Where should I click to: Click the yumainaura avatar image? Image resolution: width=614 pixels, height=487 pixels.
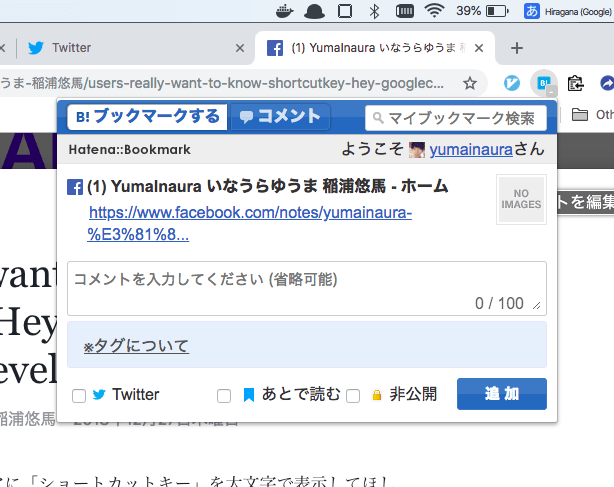click(417, 150)
